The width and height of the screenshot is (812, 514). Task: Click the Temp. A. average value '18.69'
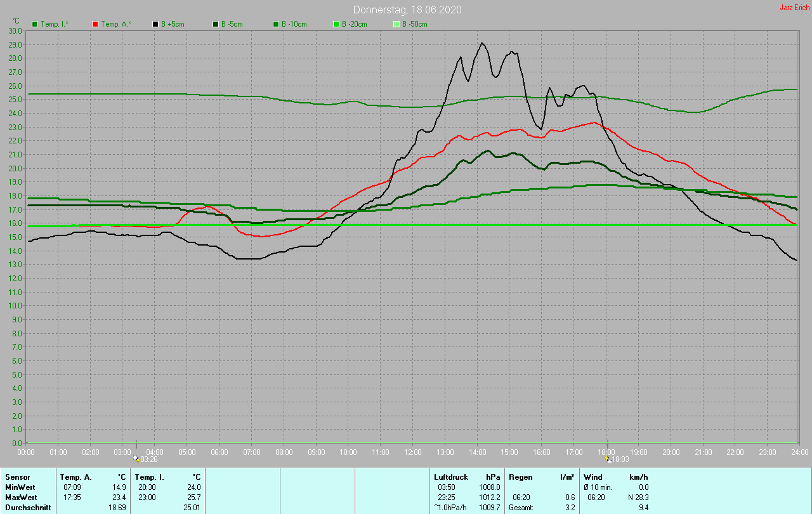pyautogui.click(x=117, y=508)
